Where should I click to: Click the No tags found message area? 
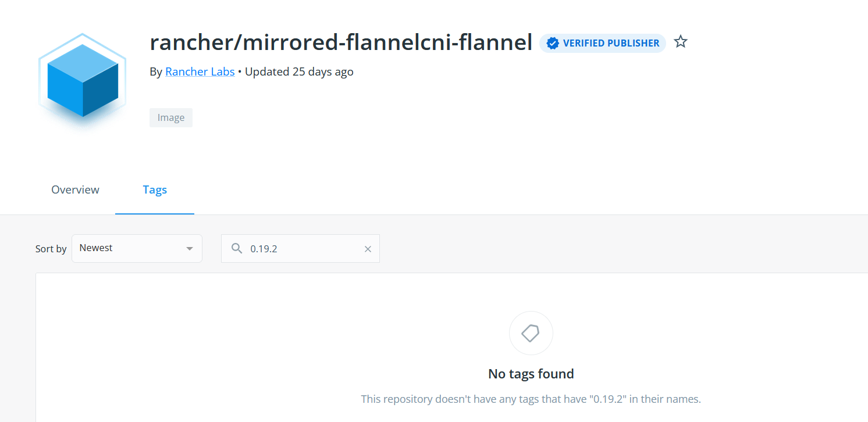531,374
